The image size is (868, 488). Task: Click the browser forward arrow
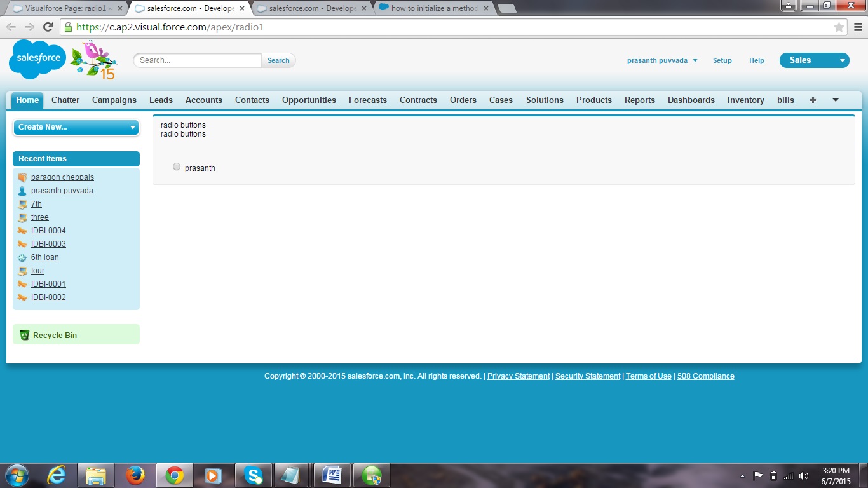(29, 27)
